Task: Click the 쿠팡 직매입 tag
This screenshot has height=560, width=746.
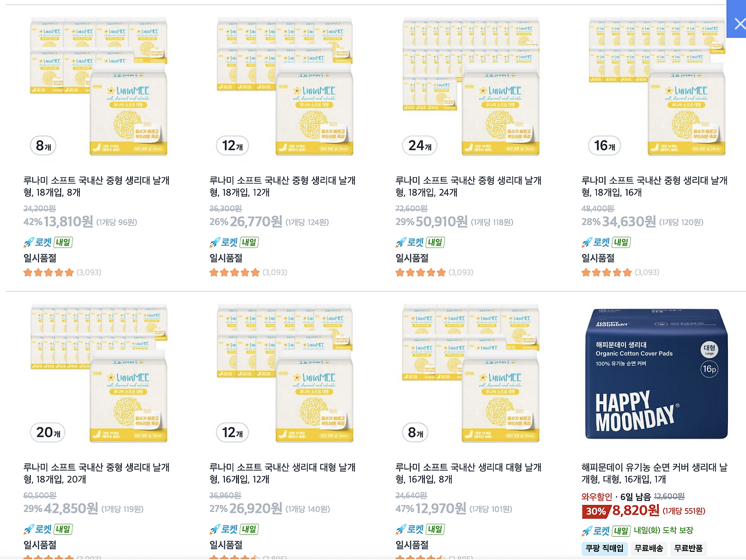Action: 604,548
